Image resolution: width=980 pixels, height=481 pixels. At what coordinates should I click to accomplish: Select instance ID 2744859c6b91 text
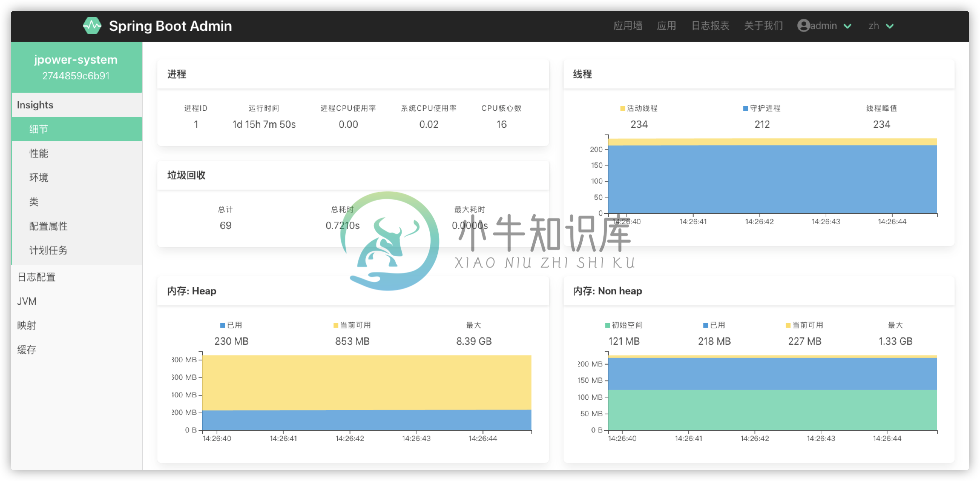76,76
